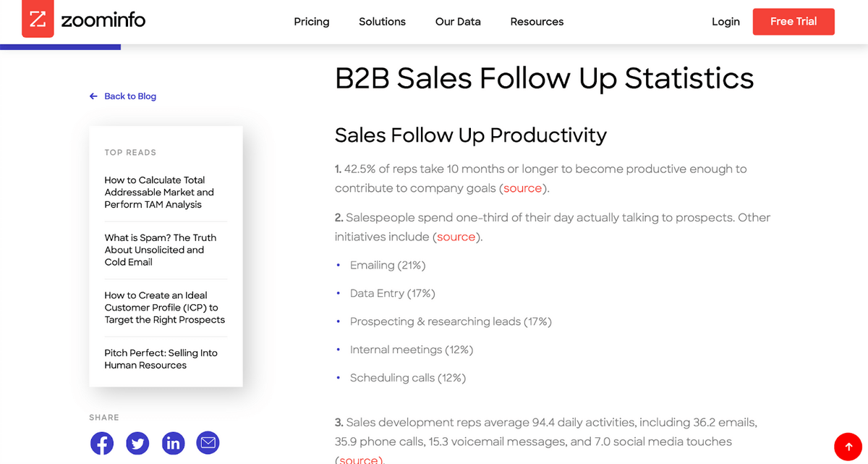Open source link for statistic 2
This screenshot has height=464, width=868.
(456, 237)
